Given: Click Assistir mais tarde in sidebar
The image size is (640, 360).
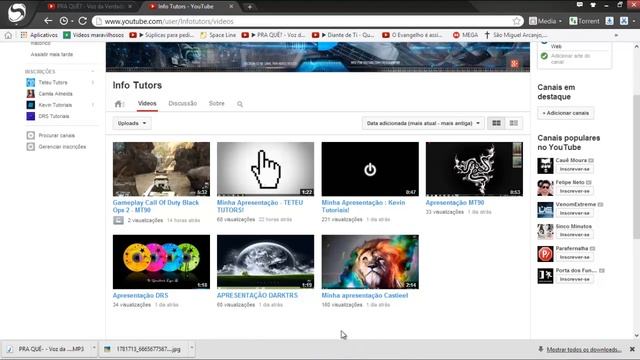Looking at the screenshot, I should [x=51, y=54].
